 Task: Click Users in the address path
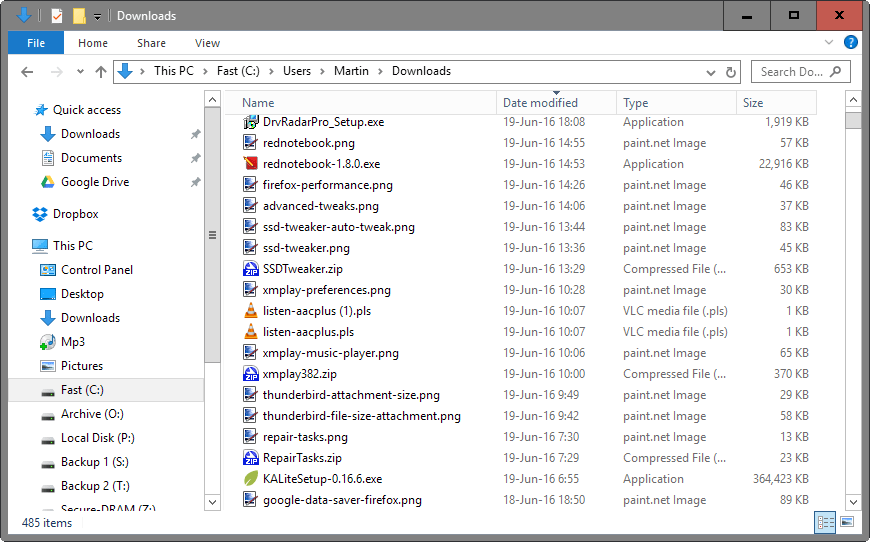pyautogui.click(x=297, y=71)
